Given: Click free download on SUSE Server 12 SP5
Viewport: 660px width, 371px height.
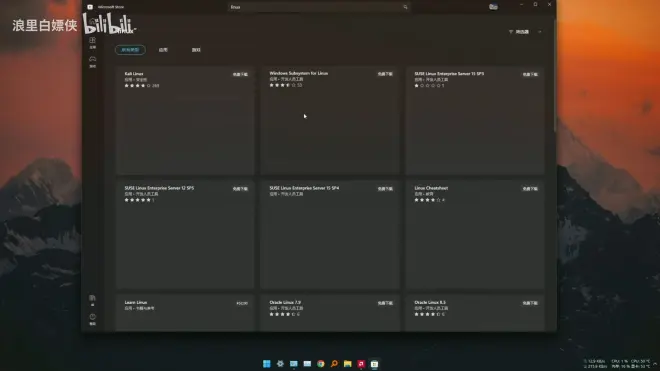Looking at the screenshot, I should point(240,189).
